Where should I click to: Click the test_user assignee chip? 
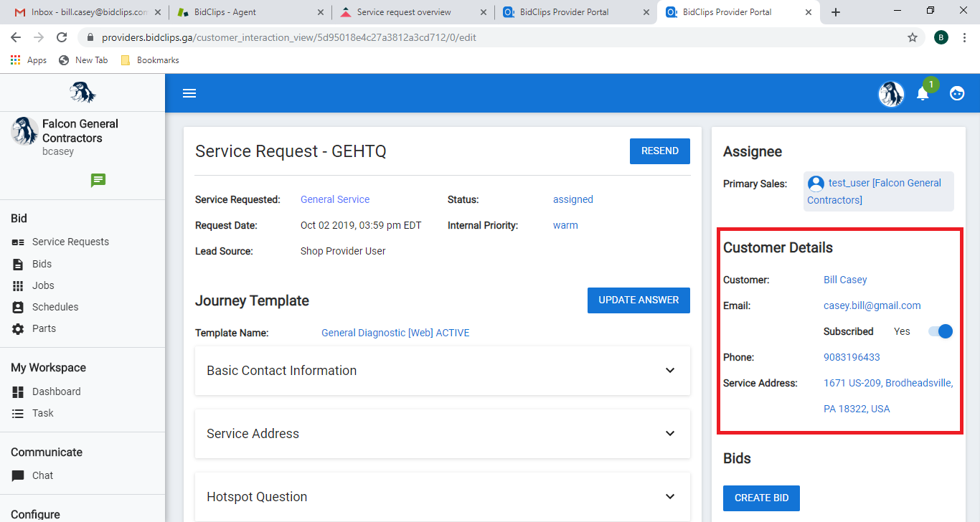click(x=879, y=191)
